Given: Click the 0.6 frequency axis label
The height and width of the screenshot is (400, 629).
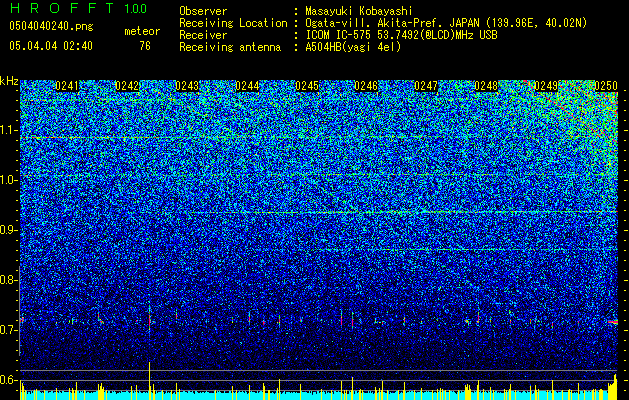Looking at the screenshot, I should (x=8, y=380).
